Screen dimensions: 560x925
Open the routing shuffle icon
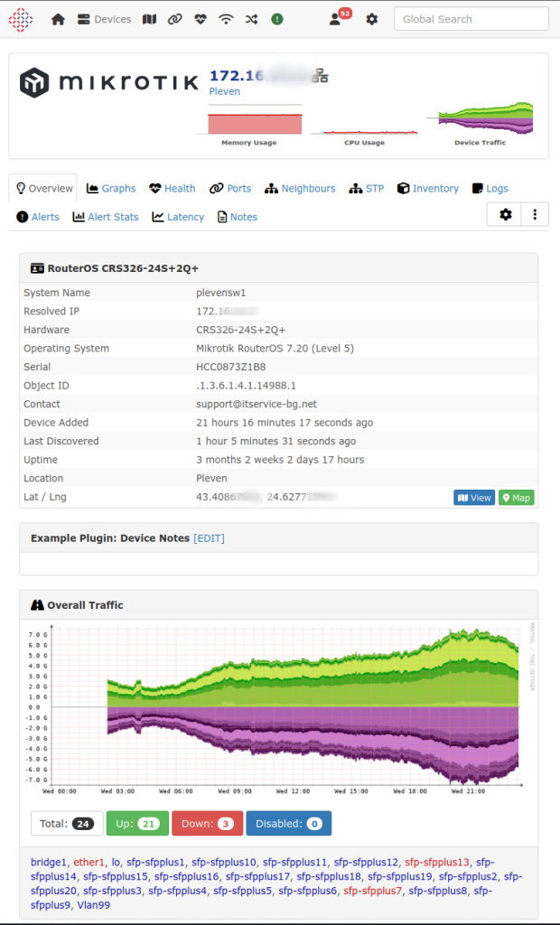pos(251,19)
